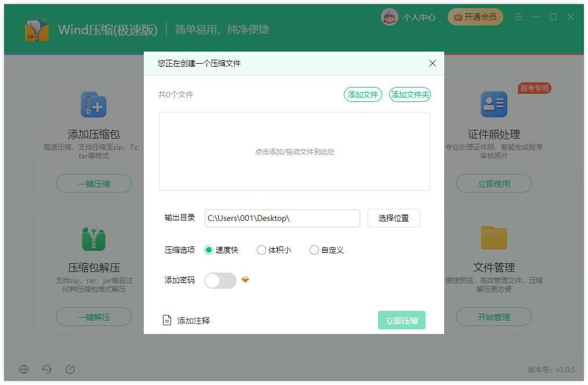Image resolution: width=588 pixels, height=385 pixels.
Task: Click the document icon next to 添加注释
Action: click(x=167, y=320)
